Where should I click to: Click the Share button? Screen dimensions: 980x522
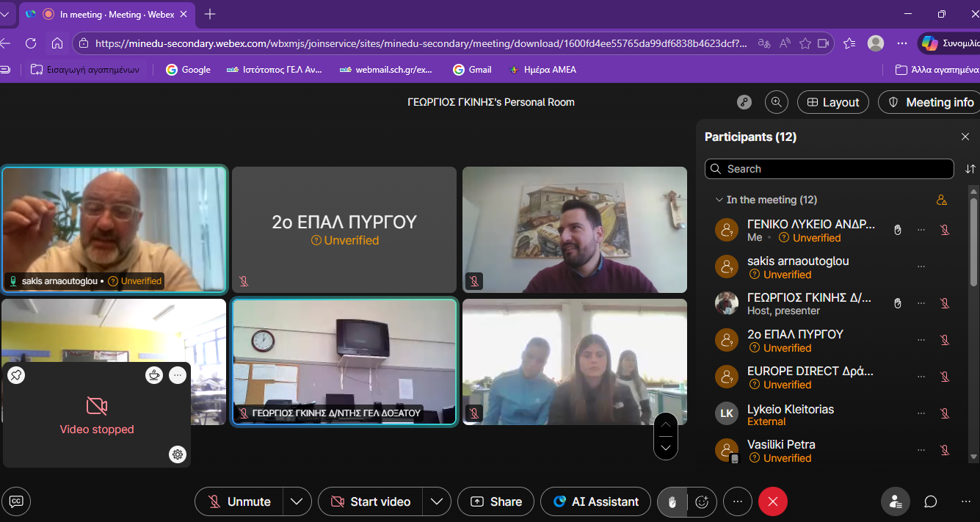(x=496, y=501)
